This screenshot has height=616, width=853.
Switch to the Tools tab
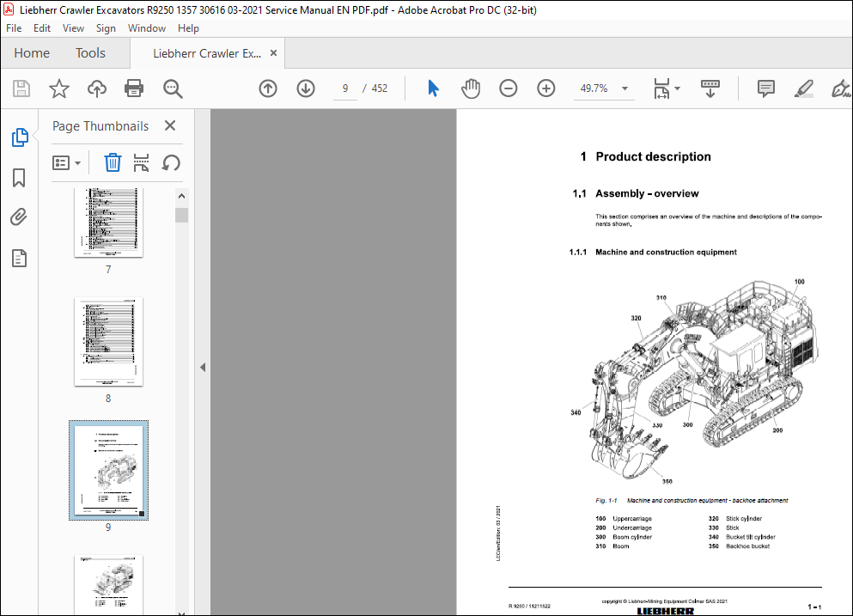[90, 52]
